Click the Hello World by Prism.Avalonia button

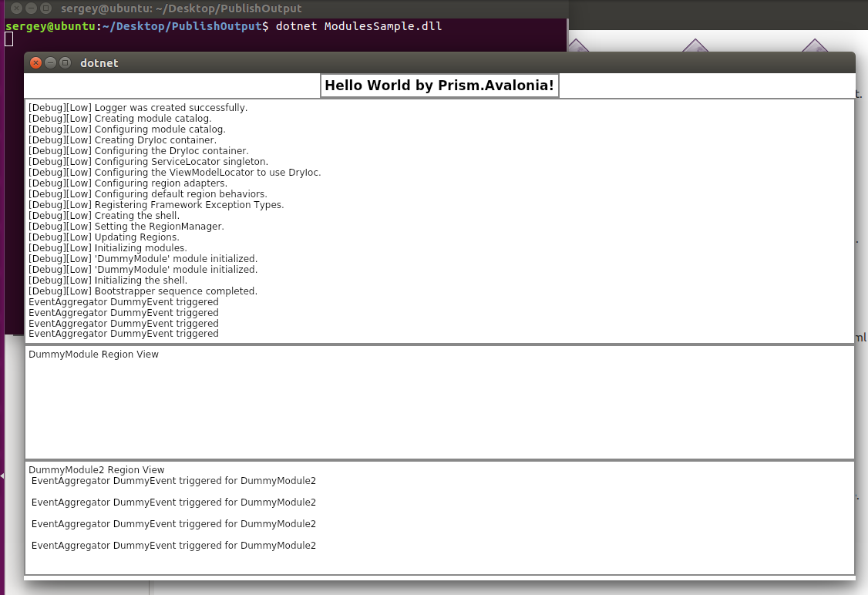[x=439, y=86]
